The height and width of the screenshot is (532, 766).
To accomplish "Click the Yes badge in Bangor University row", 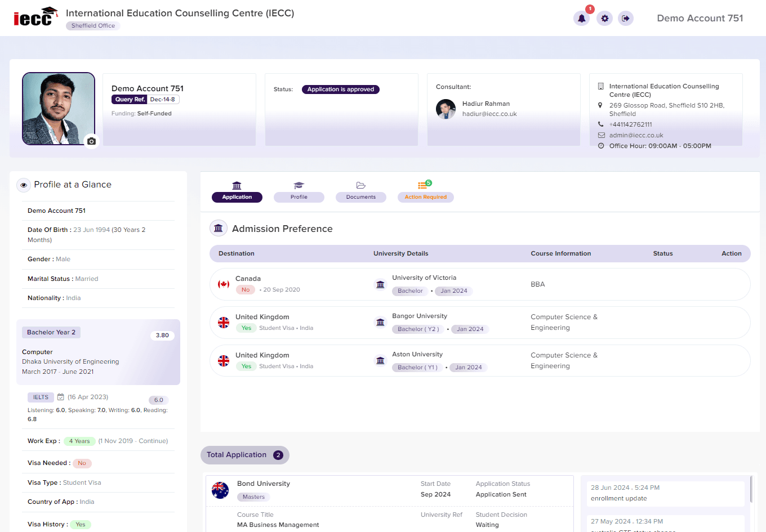I will [246, 328].
